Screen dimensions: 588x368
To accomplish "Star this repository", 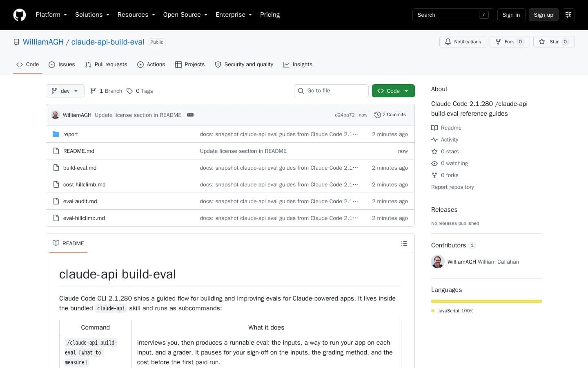I will [554, 42].
